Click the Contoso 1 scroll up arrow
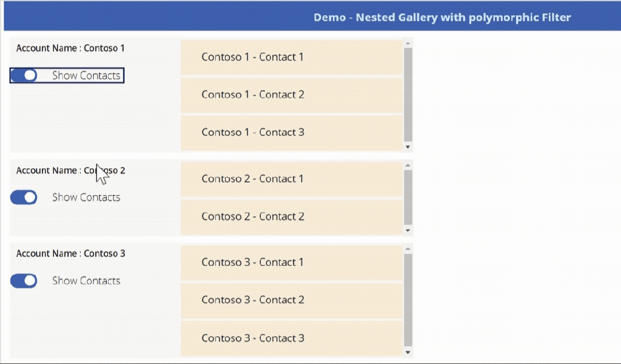The image size is (621, 364). [408, 44]
